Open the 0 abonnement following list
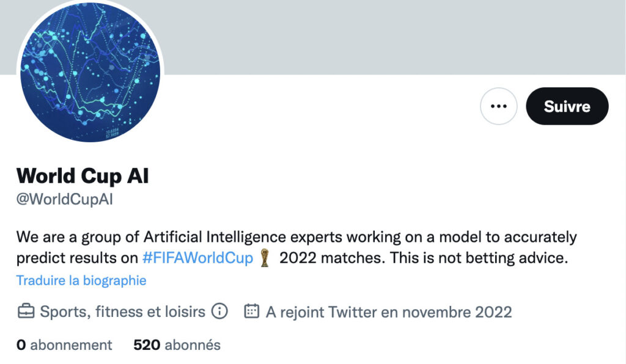626x364 pixels. (64, 345)
